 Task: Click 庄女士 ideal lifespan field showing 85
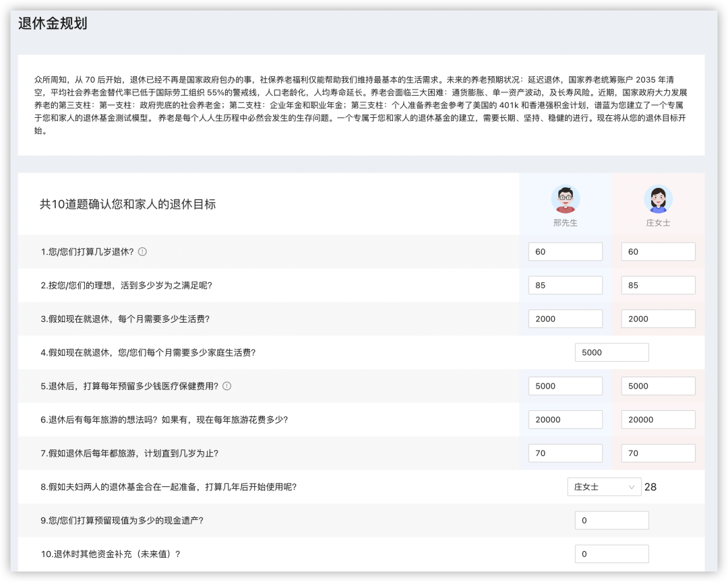(658, 286)
